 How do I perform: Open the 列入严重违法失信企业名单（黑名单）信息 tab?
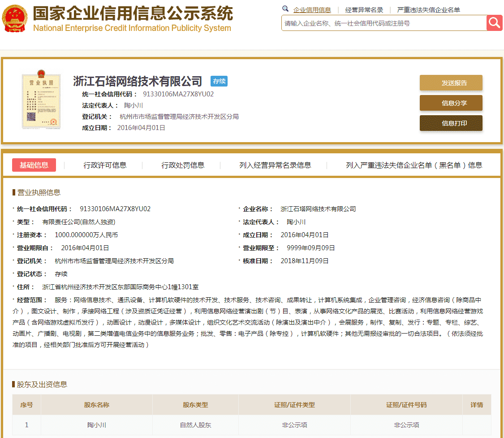point(414,165)
